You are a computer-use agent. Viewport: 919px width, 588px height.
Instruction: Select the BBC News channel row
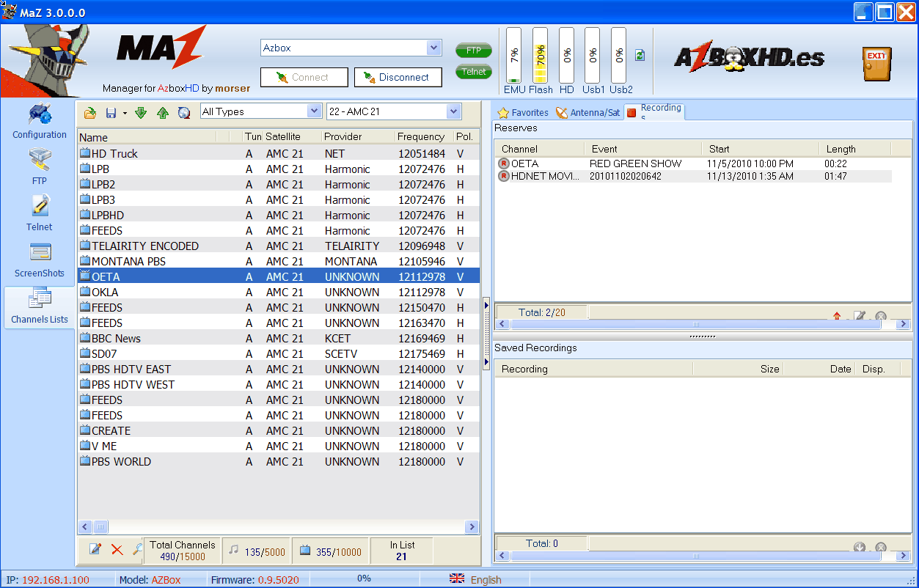click(279, 338)
